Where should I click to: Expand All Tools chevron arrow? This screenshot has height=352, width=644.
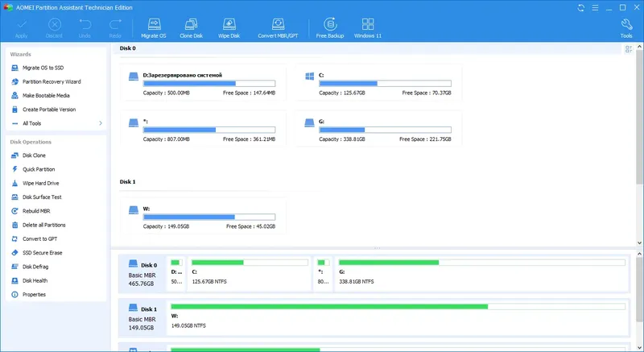click(101, 123)
